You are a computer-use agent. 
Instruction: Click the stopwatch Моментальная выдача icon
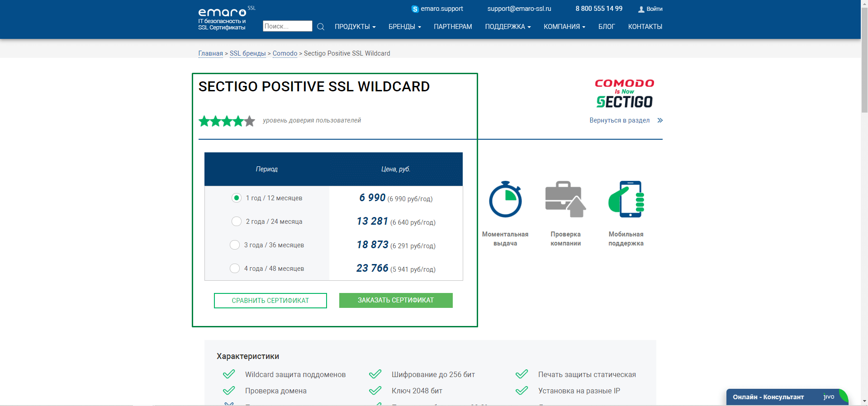(505, 199)
